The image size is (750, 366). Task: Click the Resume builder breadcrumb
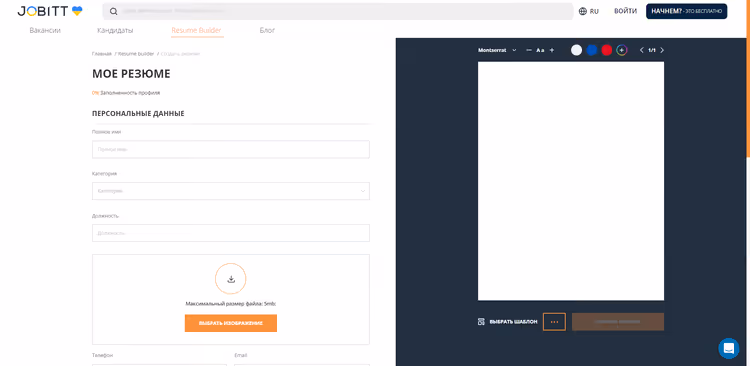click(136, 54)
